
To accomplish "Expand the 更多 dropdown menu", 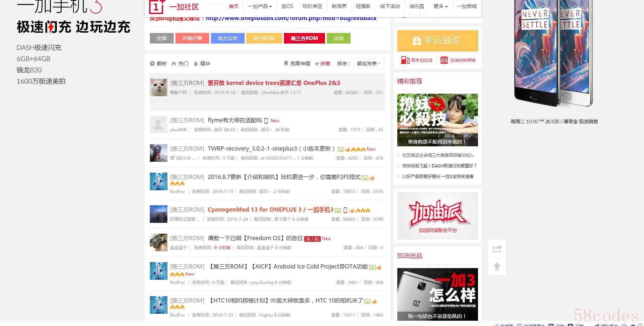I will click(x=440, y=6).
